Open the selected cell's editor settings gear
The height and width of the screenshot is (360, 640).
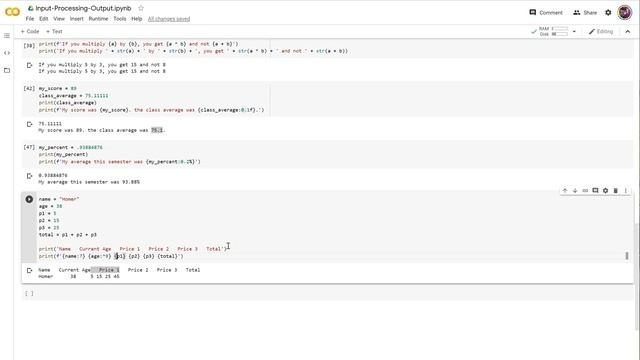click(x=605, y=191)
